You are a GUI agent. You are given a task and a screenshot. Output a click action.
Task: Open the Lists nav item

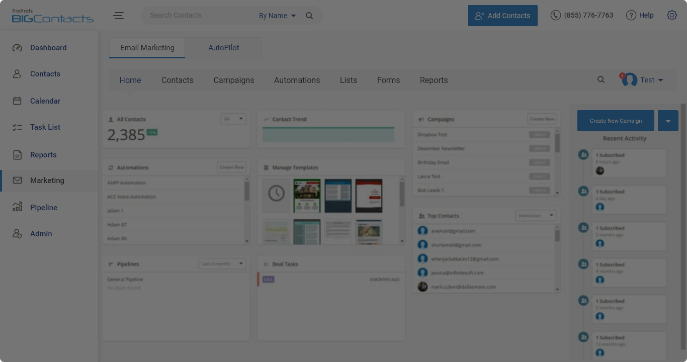pos(348,80)
